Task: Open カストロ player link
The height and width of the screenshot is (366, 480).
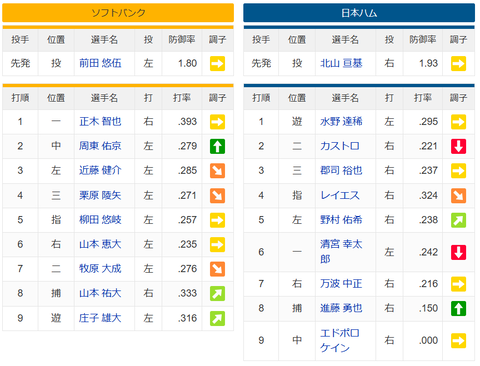Action: (x=340, y=146)
